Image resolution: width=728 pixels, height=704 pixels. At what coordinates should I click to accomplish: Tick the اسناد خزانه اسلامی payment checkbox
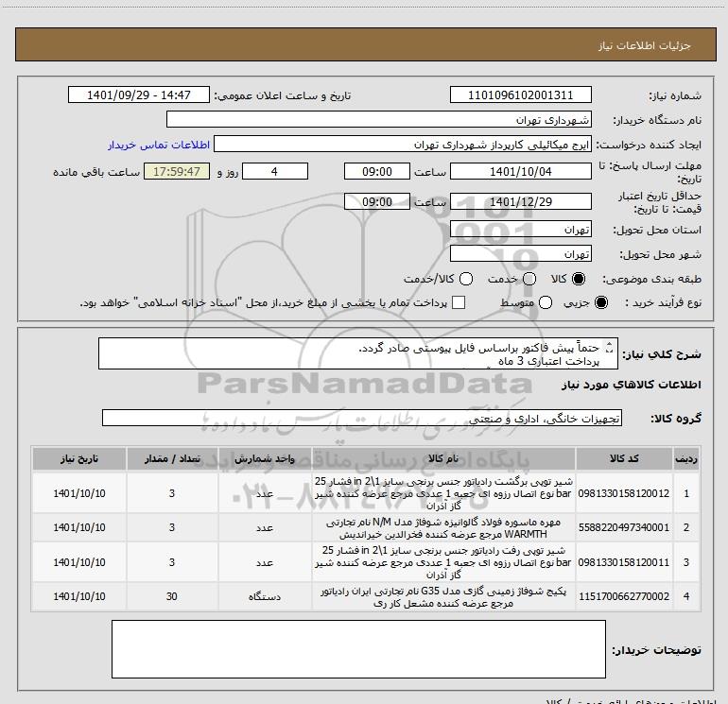(x=459, y=302)
